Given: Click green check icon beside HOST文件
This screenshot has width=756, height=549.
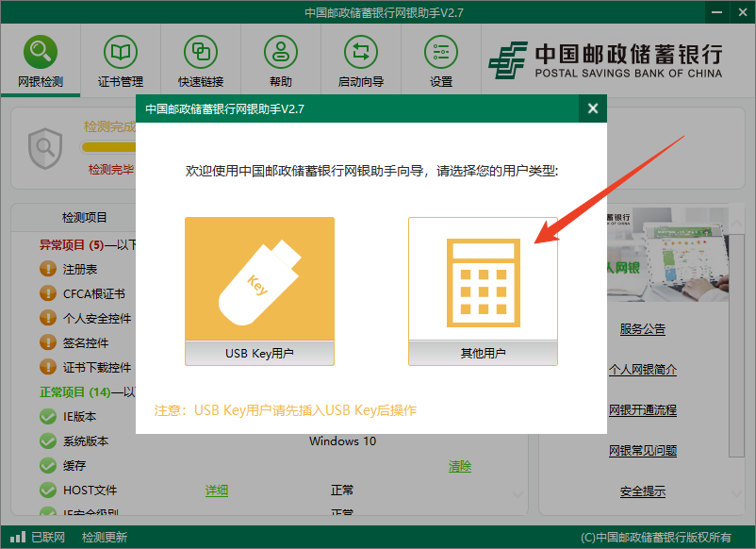Looking at the screenshot, I should [x=48, y=491].
